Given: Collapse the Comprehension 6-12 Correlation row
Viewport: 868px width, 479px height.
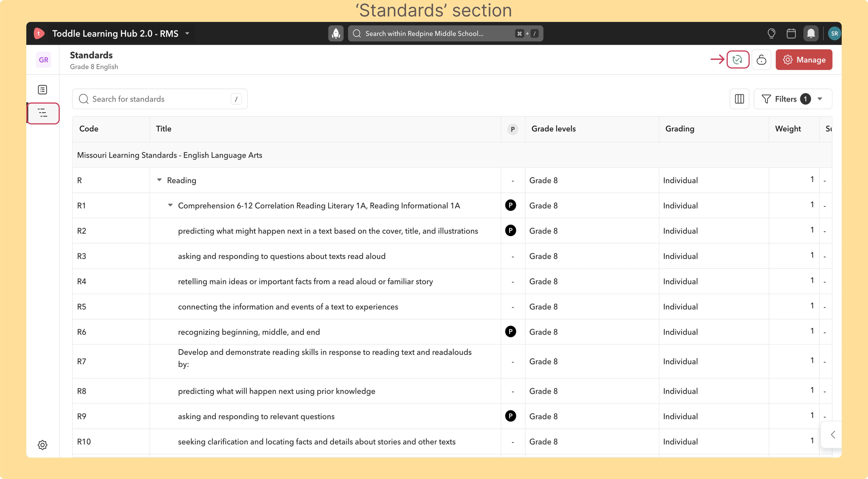Looking at the screenshot, I should (x=170, y=205).
